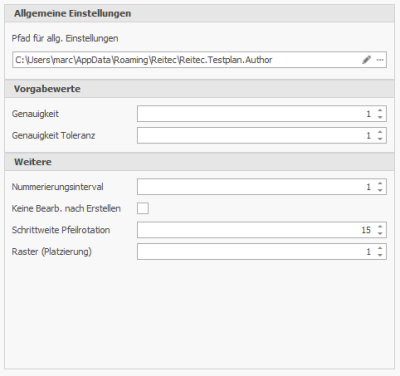The height and width of the screenshot is (376, 400).
Task: Decrease Genauigkeit Toleranz with down arrow
Action: point(380,139)
